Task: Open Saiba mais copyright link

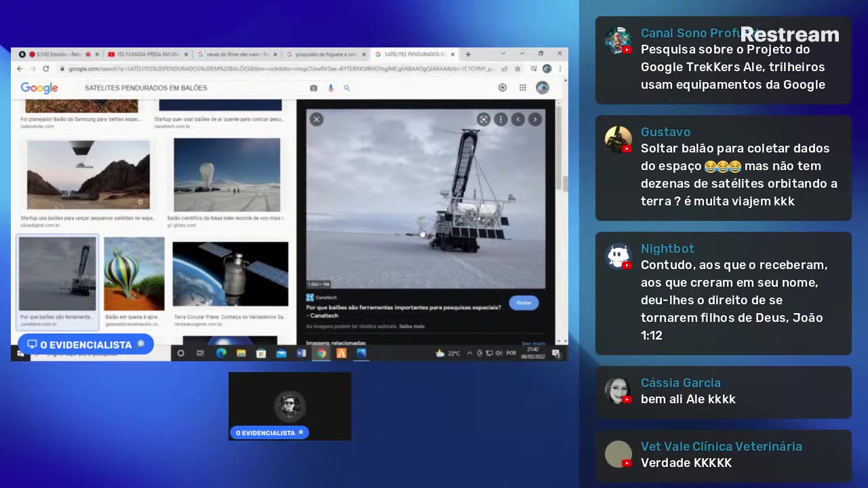Action: pyautogui.click(x=412, y=327)
